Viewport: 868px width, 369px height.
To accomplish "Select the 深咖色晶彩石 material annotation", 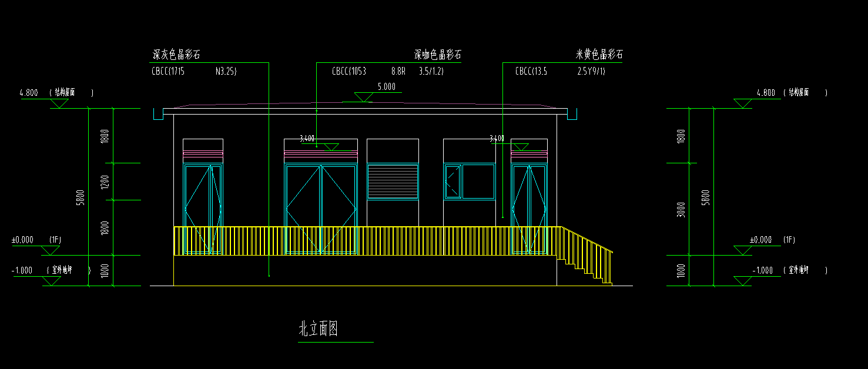I will (x=437, y=55).
